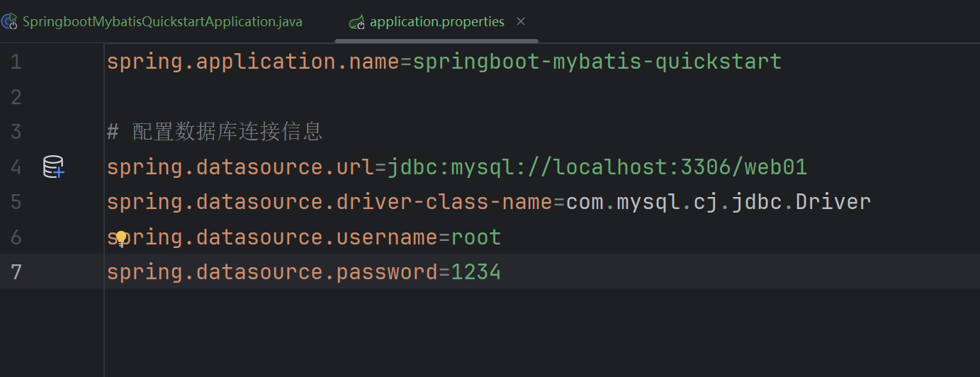The height and width of the screenshot is (377, 980).
Task: Click the spring.application.name property key
Action: (x=253, y=62)
